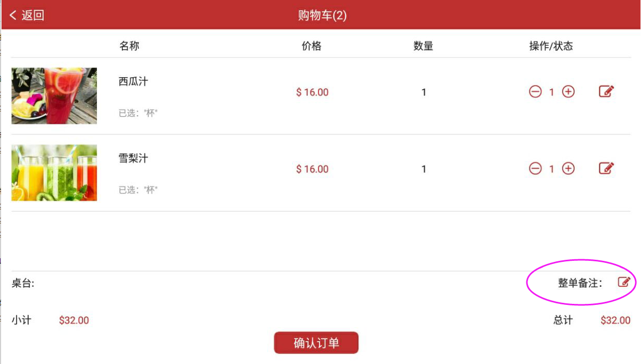Click the 价格 column header
Image resolution: width=641 pixels, height=364 pixels.
[312, 46]
